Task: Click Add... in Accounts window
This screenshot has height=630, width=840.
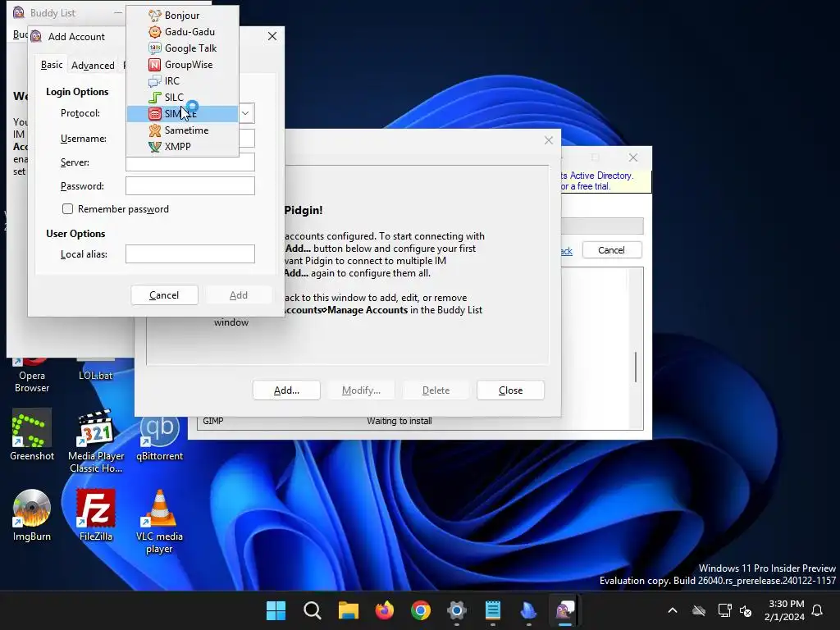Action: tap(286, 390)
